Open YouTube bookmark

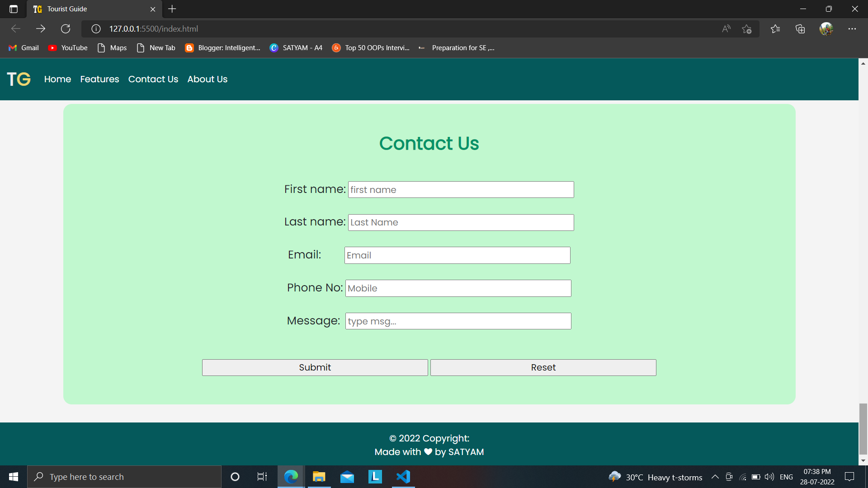pyautogui.click(x=68, y=48)
